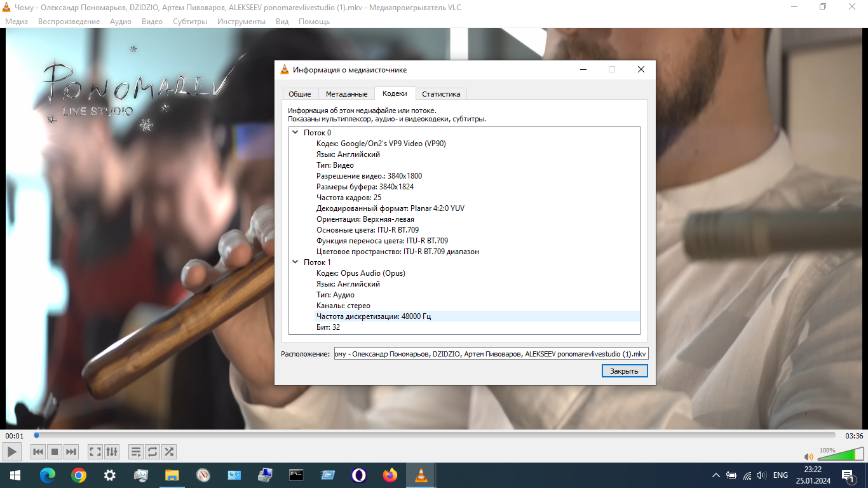
Task: Open the Инструменты menu
Action: pyautogui.click(x=241, y=22)
